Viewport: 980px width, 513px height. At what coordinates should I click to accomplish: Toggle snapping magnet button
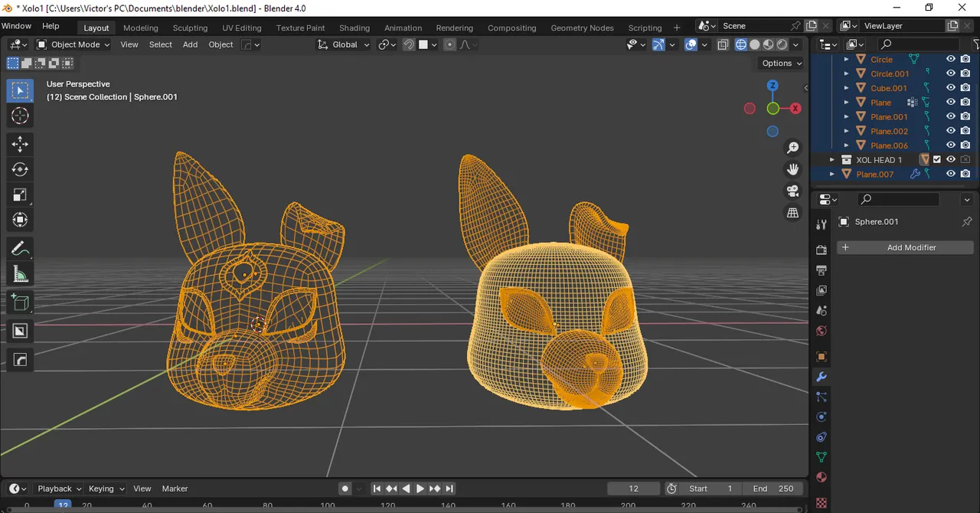(x=410, y=44)
